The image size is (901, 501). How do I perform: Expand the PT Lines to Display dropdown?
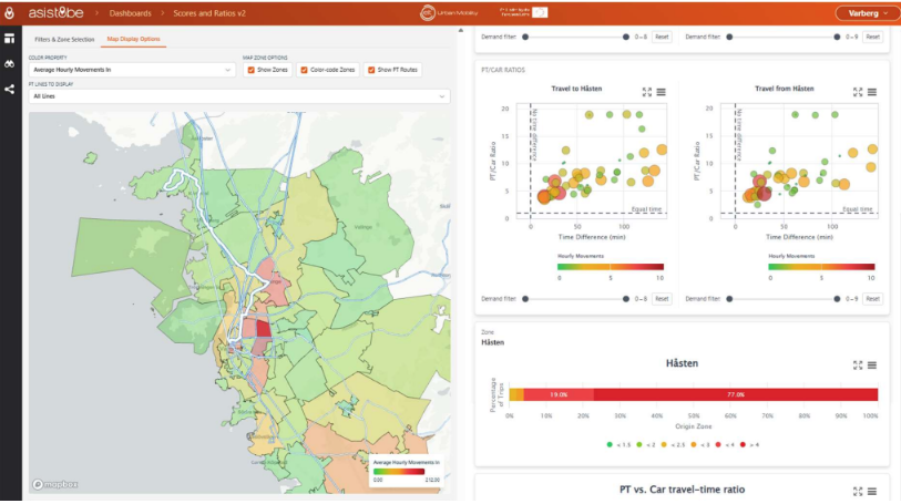(x=240, y=97)
